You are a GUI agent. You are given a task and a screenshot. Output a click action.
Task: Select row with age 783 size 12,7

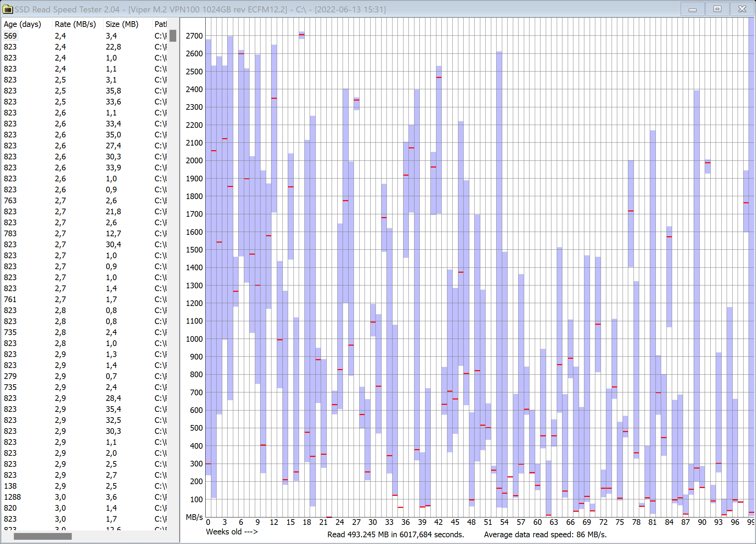[11, 233]
